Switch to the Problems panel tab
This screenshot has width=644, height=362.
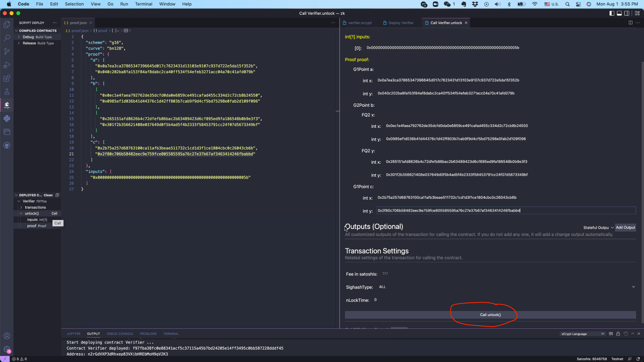point(148,333)
